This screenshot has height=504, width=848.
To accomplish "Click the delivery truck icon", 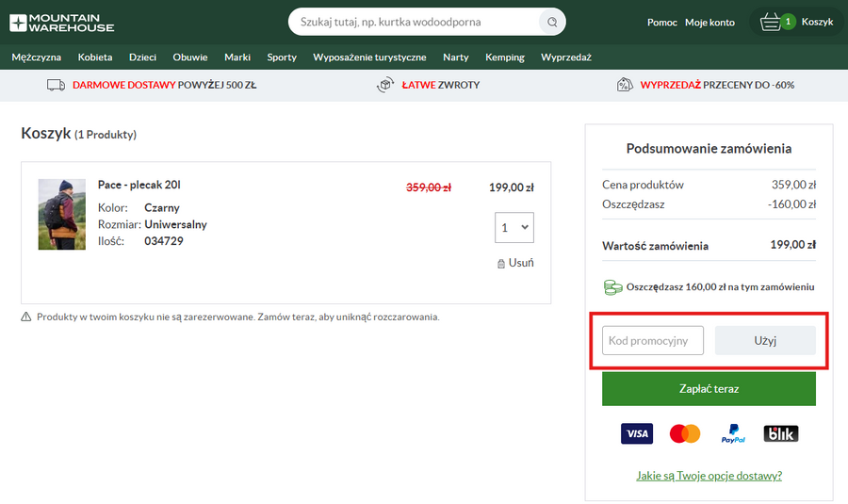I will (56, 85).
